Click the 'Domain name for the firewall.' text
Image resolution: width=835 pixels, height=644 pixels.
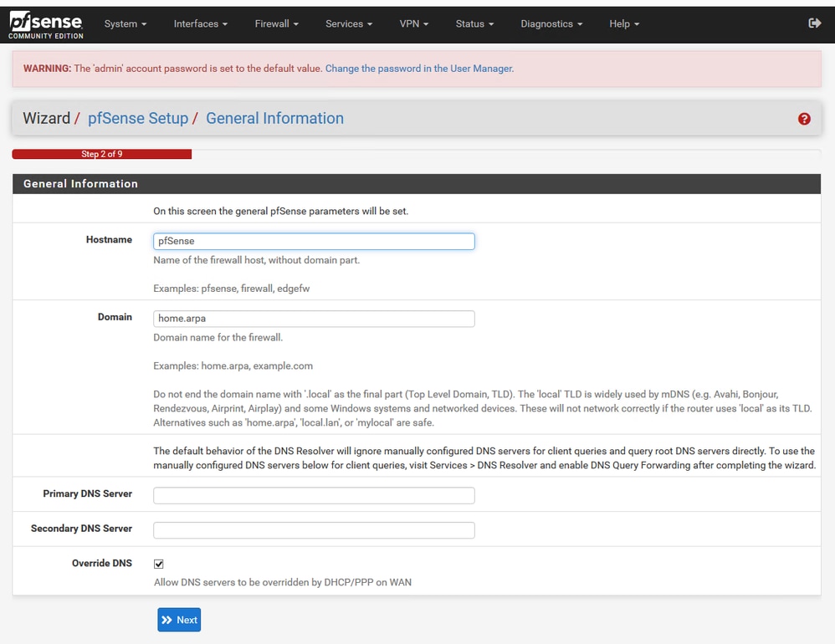coord(218,337)
